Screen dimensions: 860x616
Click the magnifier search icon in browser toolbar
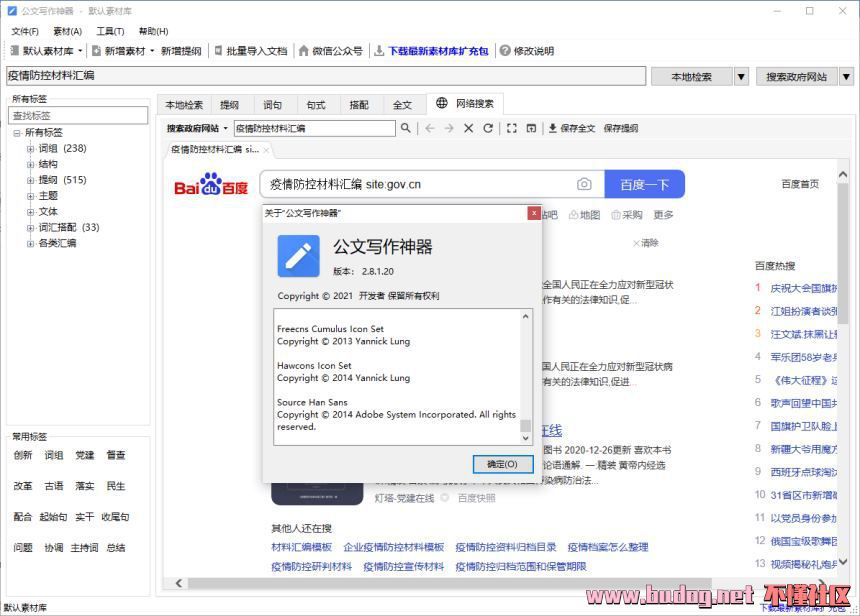(405, 128)
